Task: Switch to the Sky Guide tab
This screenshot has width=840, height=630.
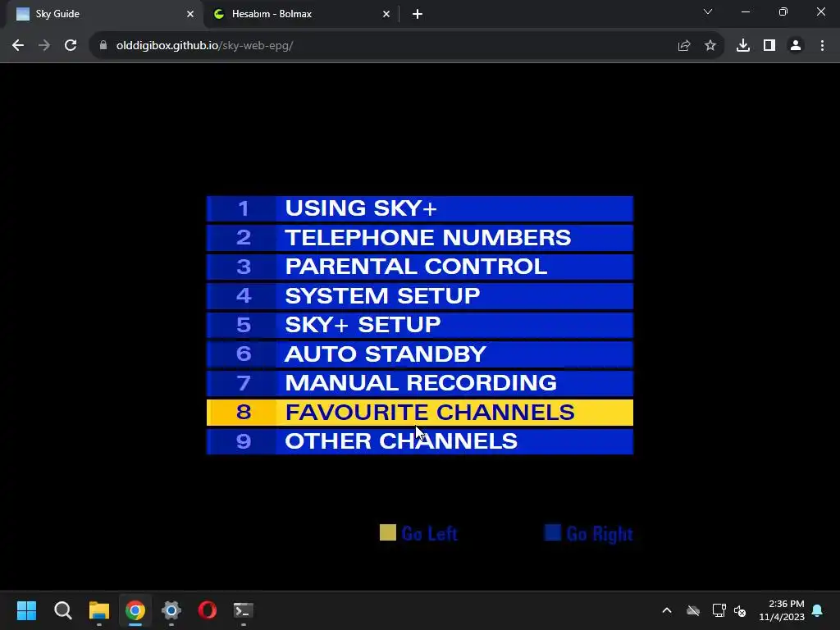Action: [x=102, y=14]
